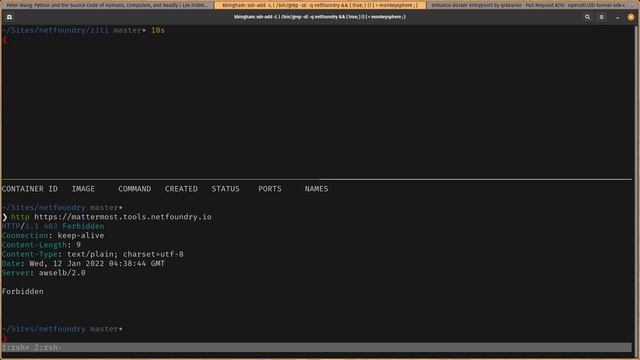The height and width of the screenshot is (360, 640).
Task: Click the ~/Sites/netfoundry/ziti prompt path
Action: [56, 30]
